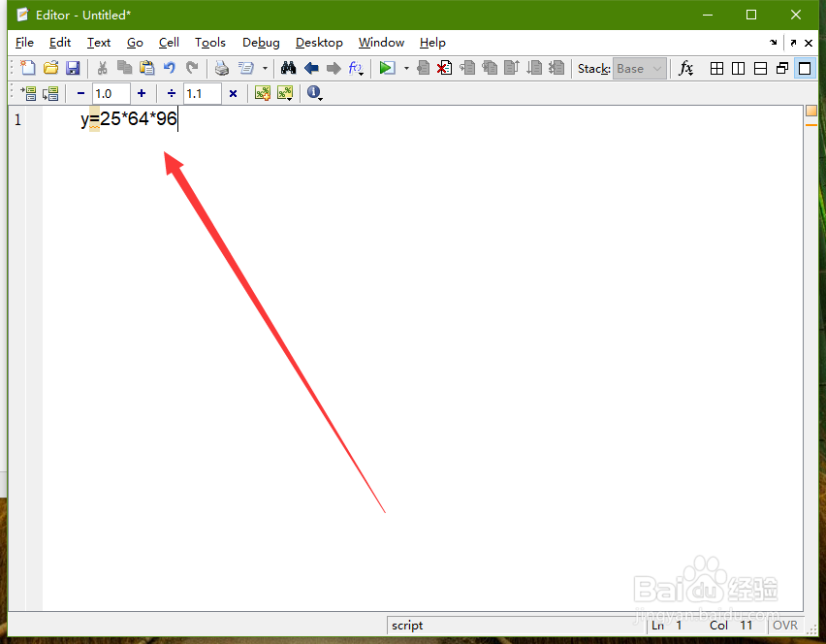Open the Text menu

99,43
